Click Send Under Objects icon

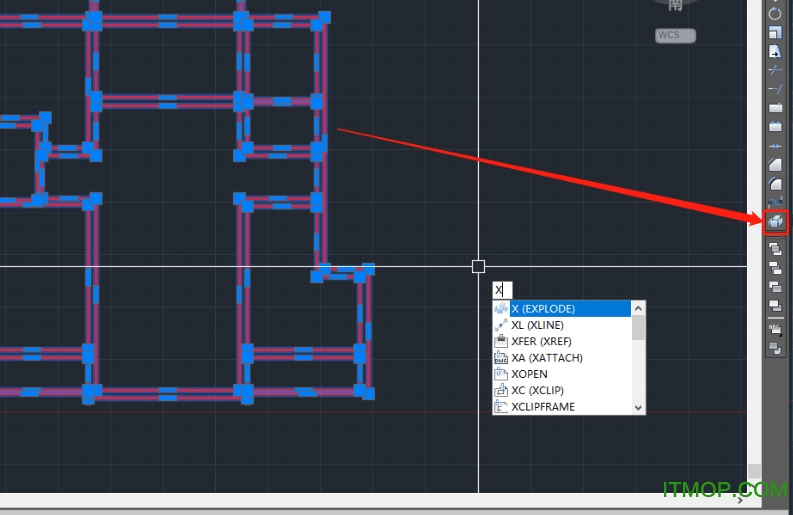(775, 305)
